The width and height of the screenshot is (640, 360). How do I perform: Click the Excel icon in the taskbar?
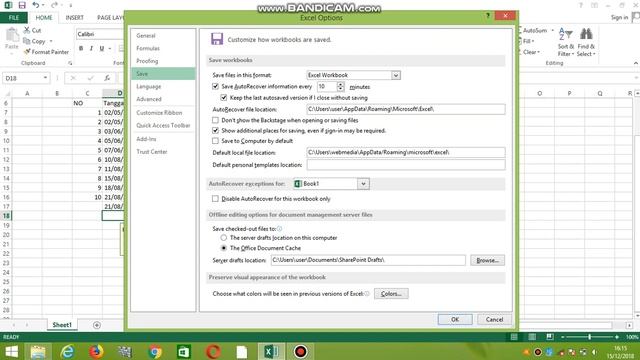(x=271, y=351)
